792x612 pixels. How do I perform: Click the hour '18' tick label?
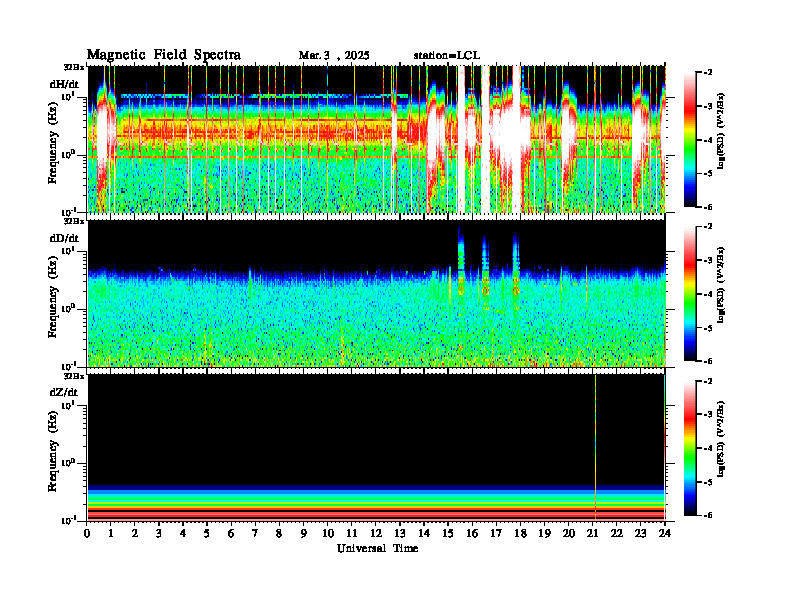point(520,534)
